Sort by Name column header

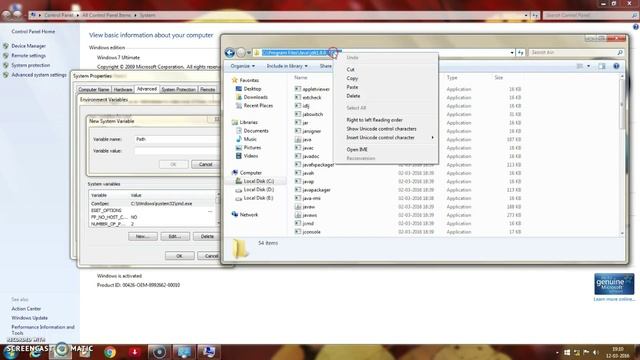click(x=301, y=78)
